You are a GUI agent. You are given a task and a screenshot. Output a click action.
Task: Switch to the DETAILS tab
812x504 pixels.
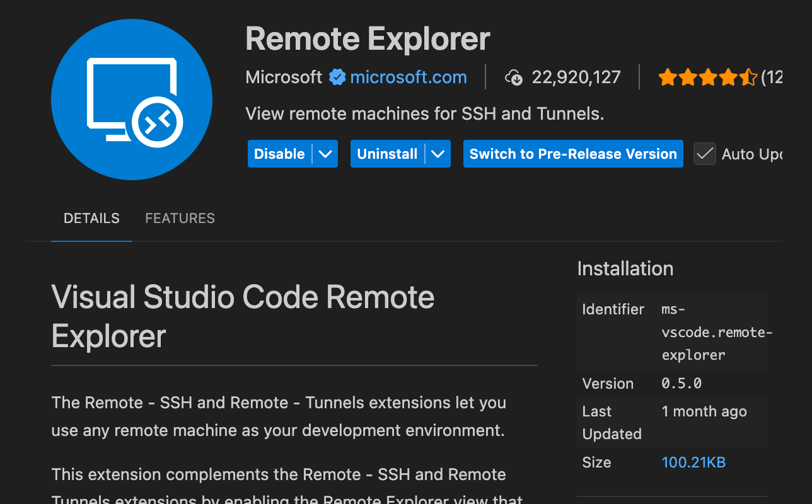[91, 219]
